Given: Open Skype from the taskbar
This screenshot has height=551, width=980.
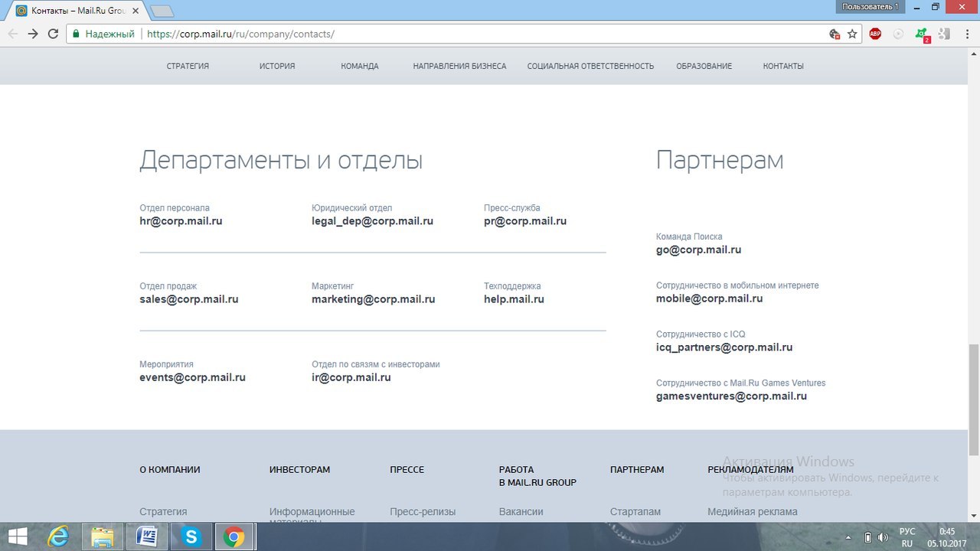Looking at the screenshot, I should (x=191, y=537).
